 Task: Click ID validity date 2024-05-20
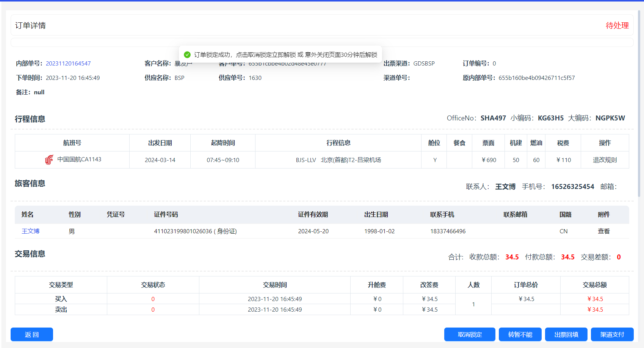(x=313, y=231)
